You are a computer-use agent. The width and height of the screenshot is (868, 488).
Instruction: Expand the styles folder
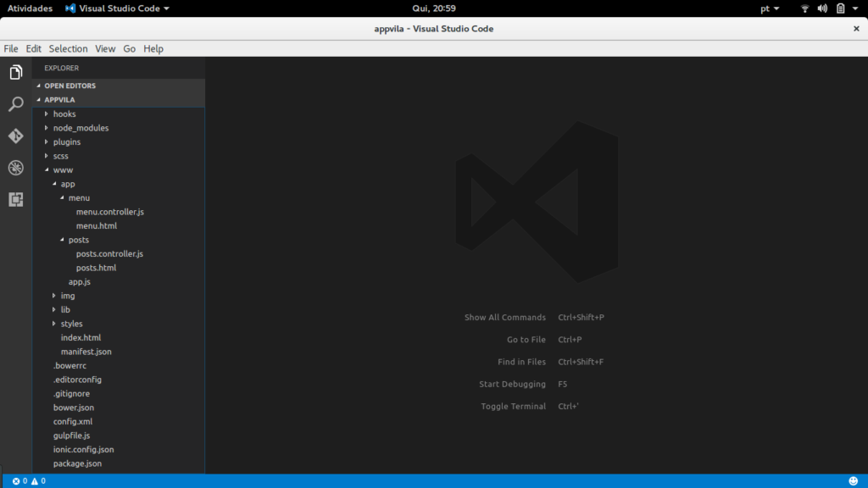coord(71,324)
